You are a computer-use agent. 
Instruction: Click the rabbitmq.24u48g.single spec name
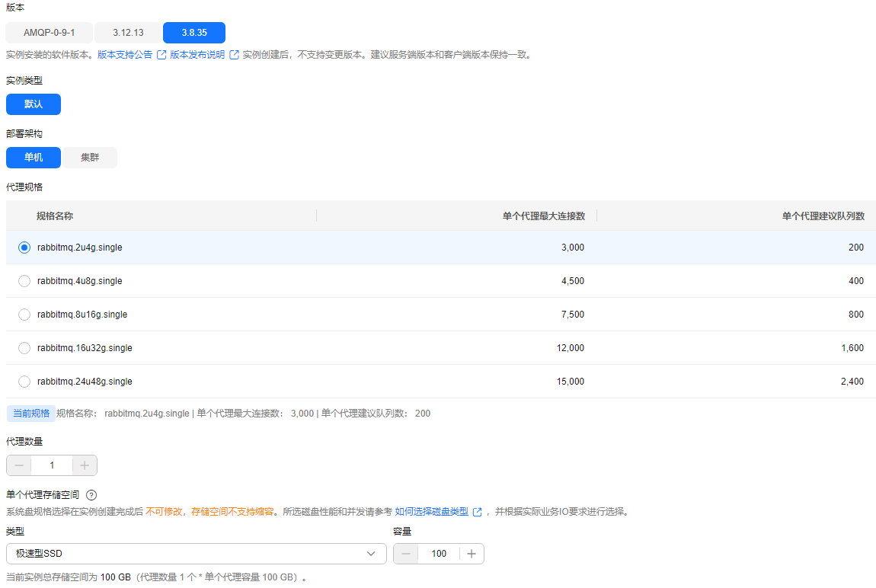click(x=85, y=382)
